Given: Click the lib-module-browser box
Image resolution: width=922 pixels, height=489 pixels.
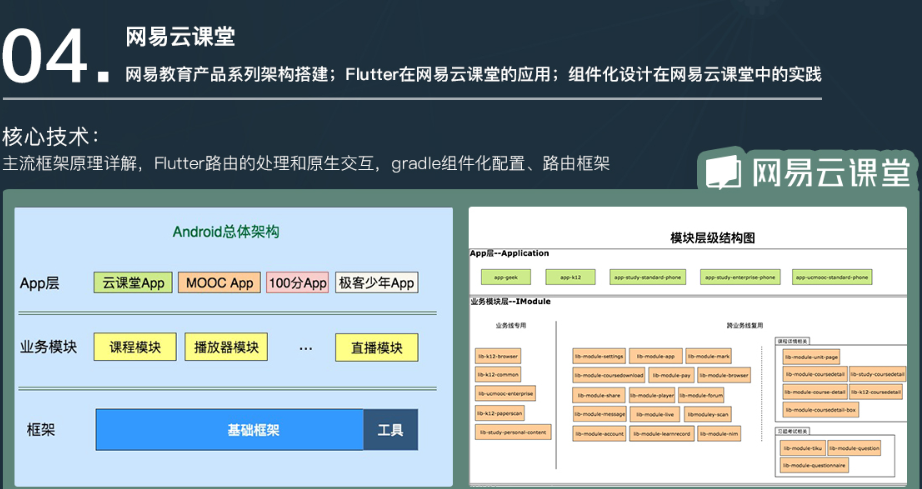Looking at the screenshot, I should [x=724, y=375].
